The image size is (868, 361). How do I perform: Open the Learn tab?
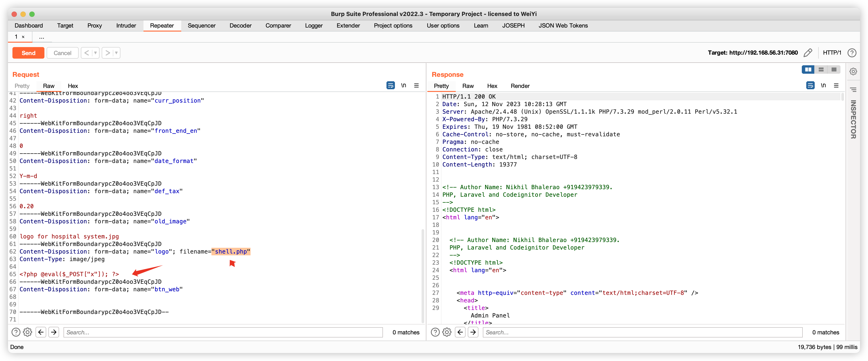[x=481, y=26]
